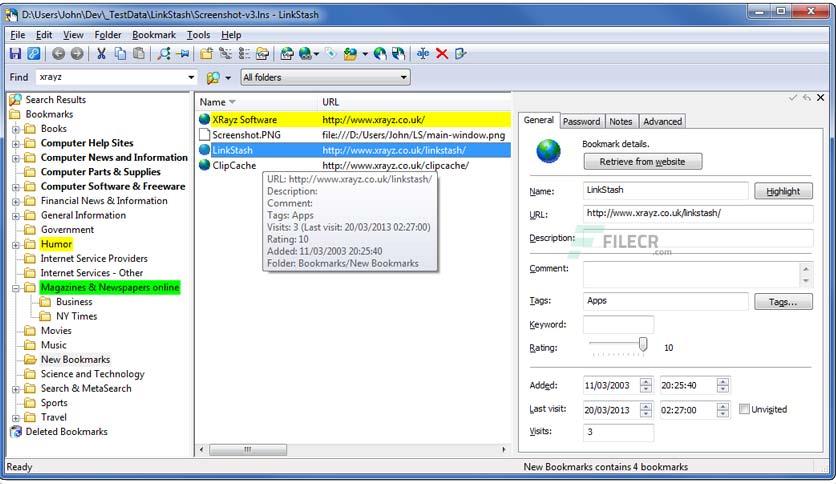Click the Rating slider handle

643,344
